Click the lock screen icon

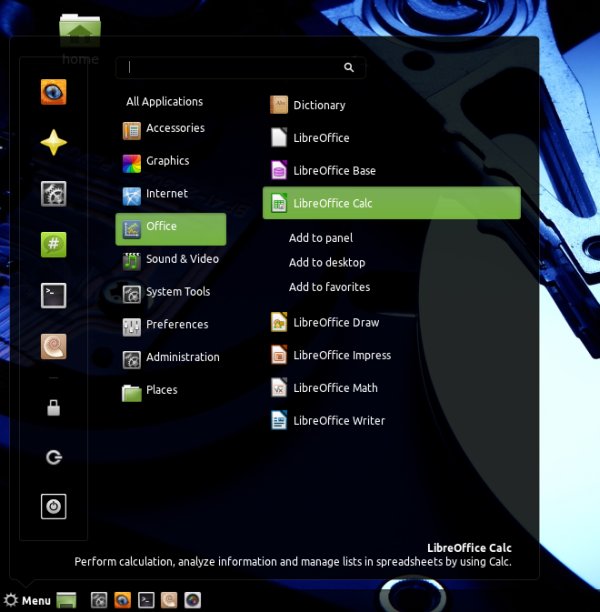coord(53,407)
